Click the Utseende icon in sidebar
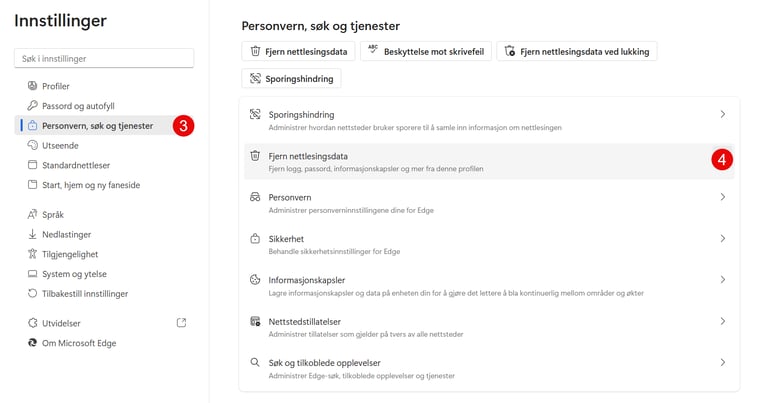This screenshot has width=760, height=403. tap(33, 145)
